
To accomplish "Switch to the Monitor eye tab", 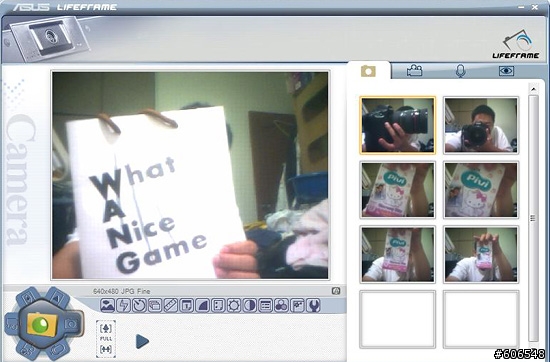I will [507, 71].
